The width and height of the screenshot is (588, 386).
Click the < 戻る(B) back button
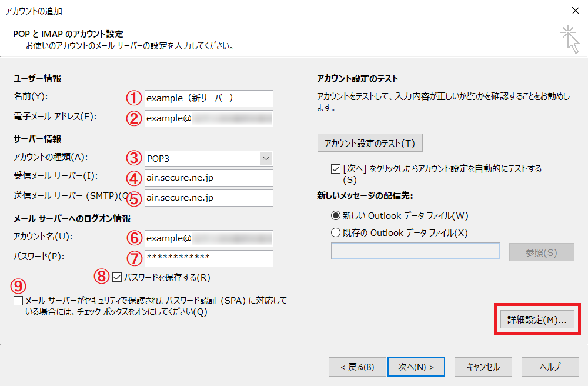click(357, 367)
